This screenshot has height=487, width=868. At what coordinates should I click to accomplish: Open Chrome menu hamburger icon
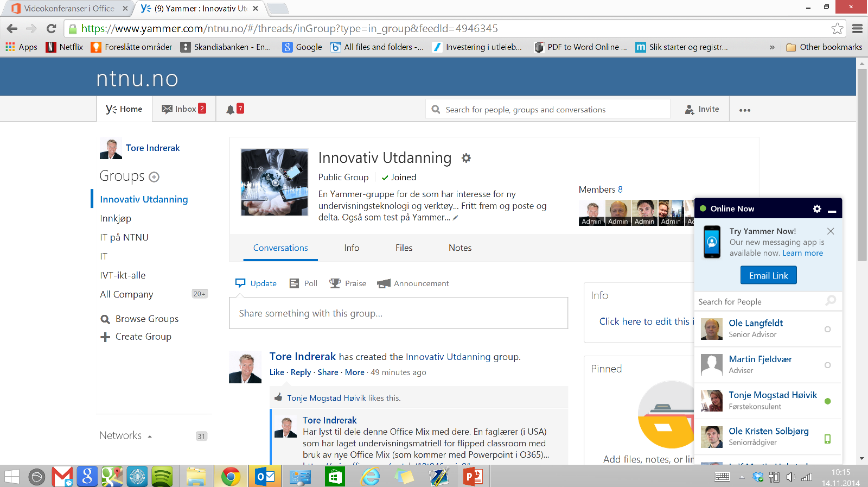(x=857, y=28)
